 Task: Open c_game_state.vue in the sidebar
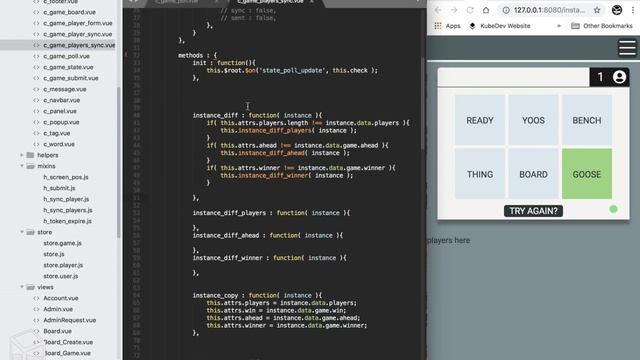(68, 67)
